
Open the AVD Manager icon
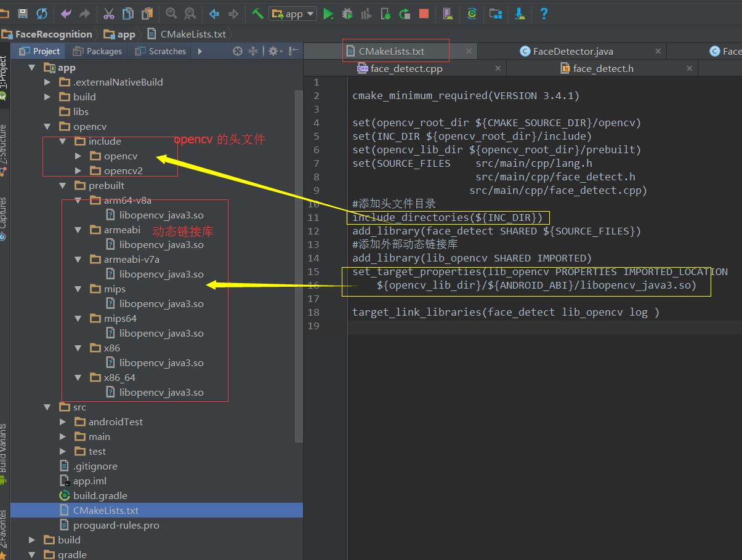tap(448, 13)
